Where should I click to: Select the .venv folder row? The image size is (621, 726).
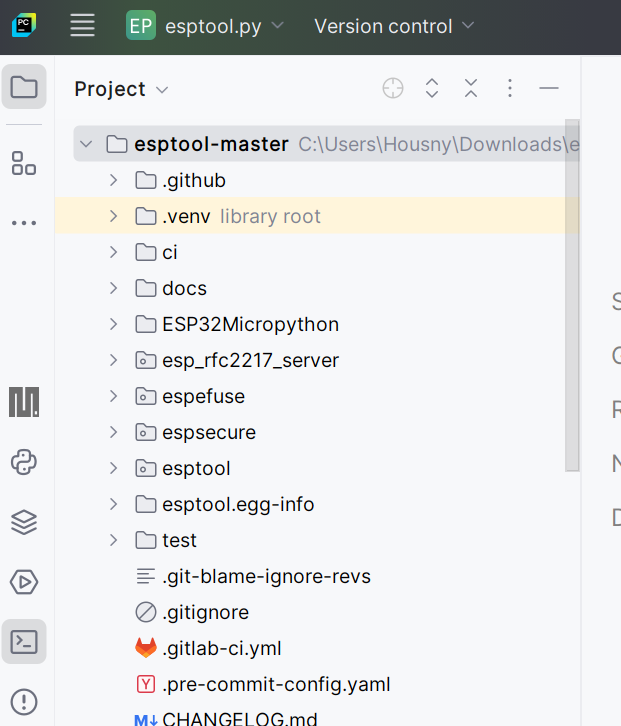(317, 216)
